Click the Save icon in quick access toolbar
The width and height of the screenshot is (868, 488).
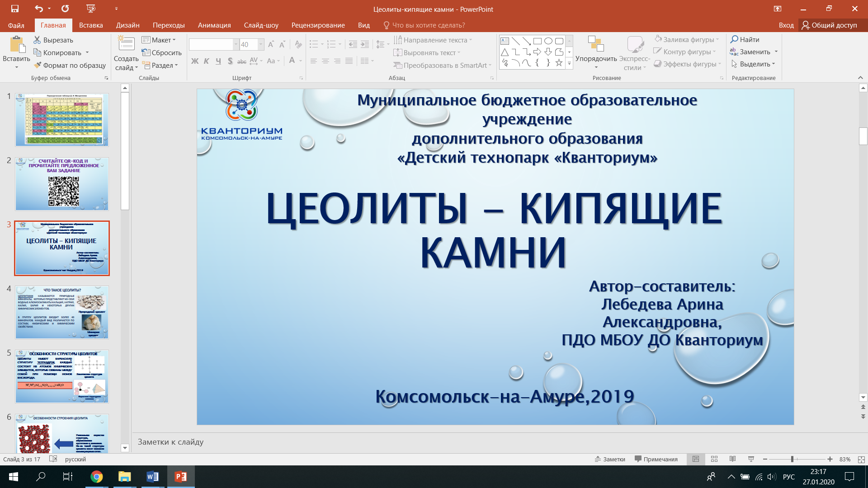pos(15,9)
